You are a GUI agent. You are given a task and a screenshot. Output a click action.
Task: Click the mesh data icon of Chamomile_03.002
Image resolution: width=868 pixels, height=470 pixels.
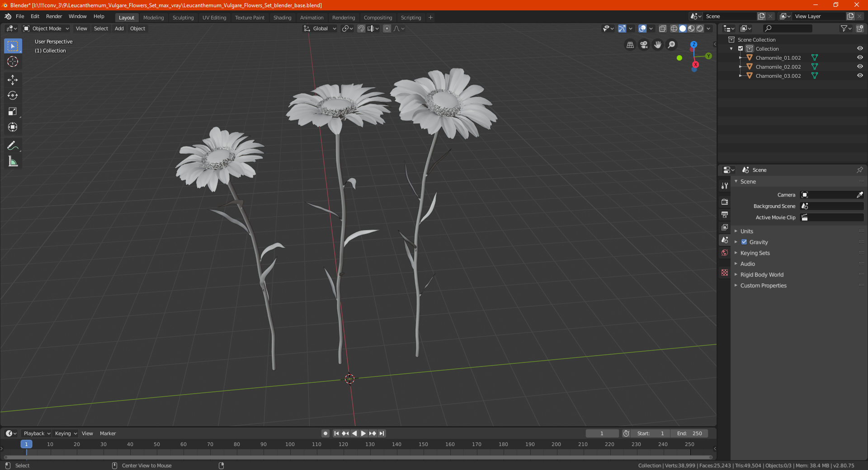tap(814, 76)
